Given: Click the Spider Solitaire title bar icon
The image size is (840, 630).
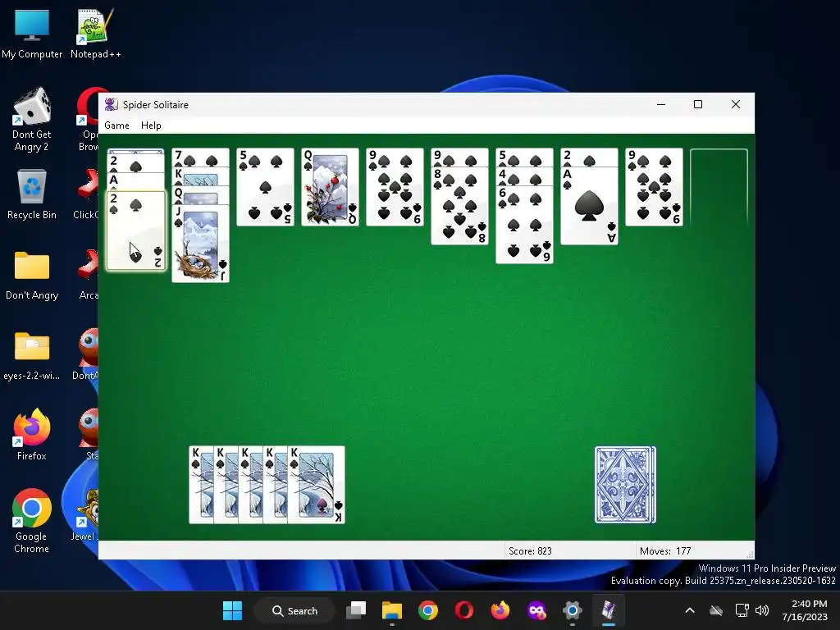Looking at the screenshot, I should 111,104.
